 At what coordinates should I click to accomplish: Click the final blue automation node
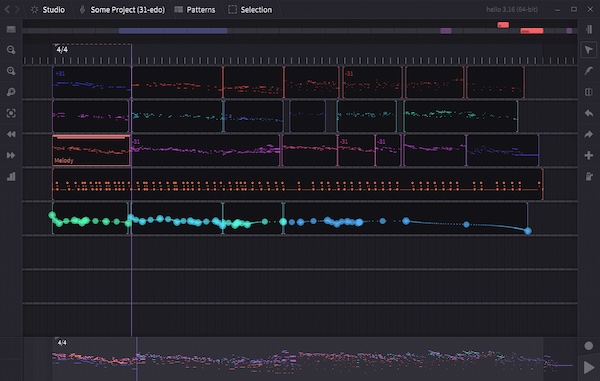coord(528,231)
